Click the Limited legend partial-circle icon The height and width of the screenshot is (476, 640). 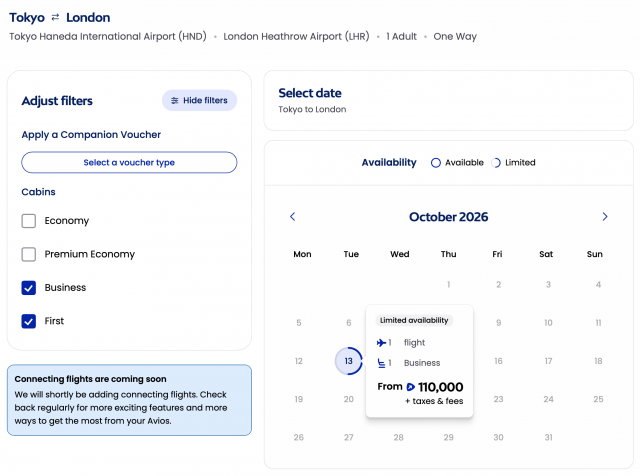[496, 163]
